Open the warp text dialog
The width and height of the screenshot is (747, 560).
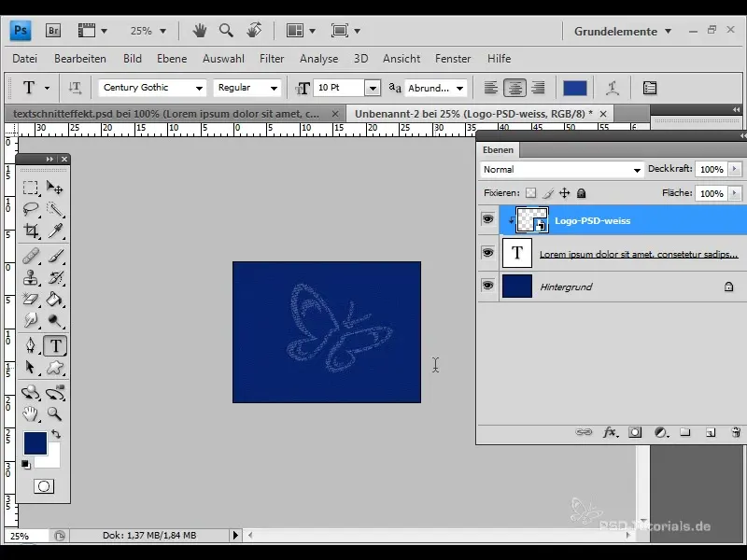coord(613,88)
